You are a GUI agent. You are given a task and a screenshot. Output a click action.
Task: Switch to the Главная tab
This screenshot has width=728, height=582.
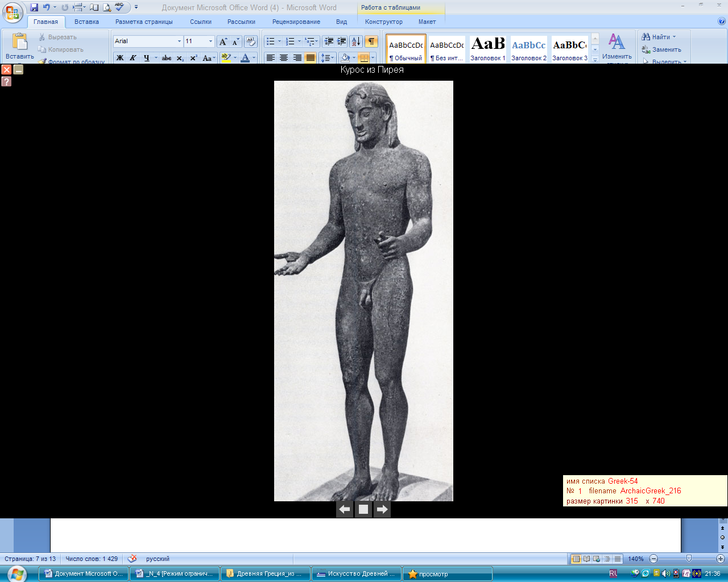[x=45, y=22]
